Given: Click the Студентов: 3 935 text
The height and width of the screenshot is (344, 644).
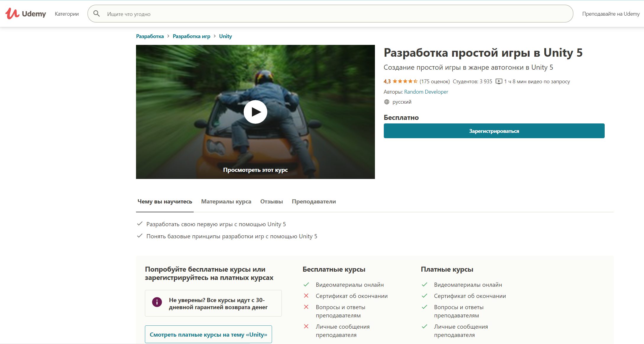Looking at the screenshot, I should tap(473, 81).
